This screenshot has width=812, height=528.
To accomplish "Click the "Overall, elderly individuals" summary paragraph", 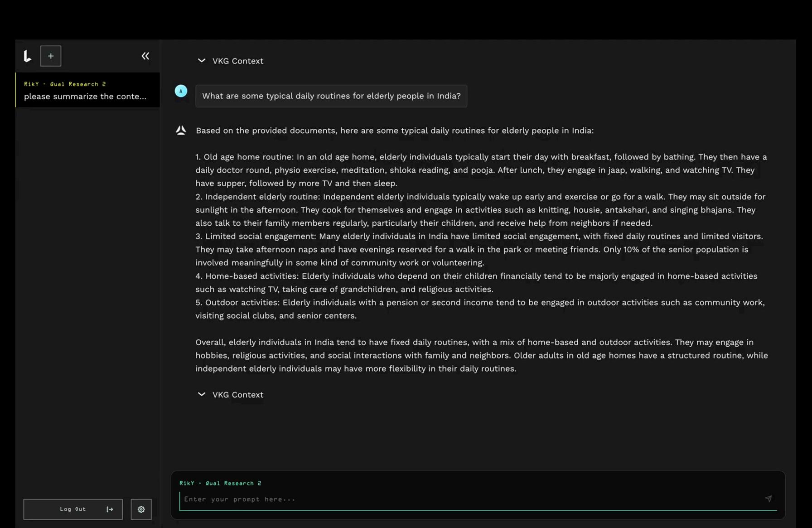I will click(x=481, y=355).
